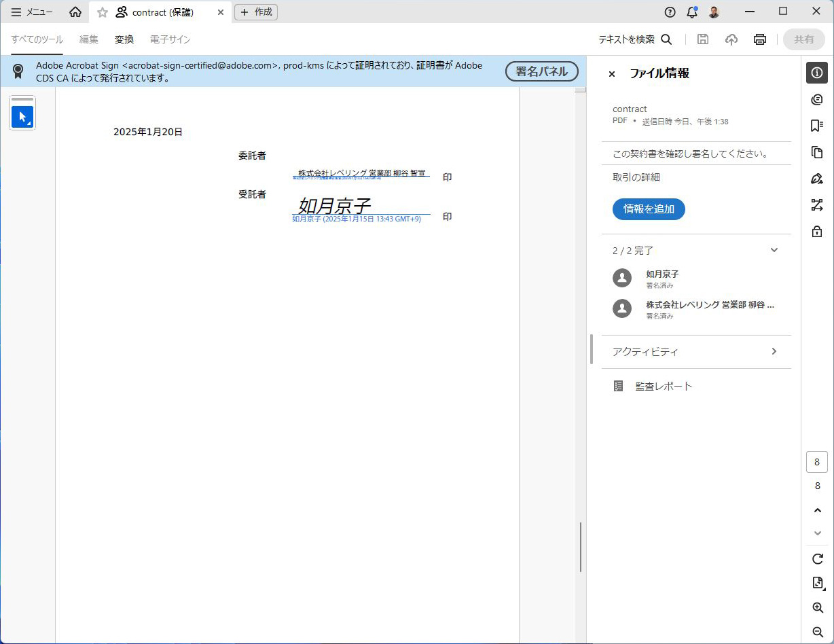The image size is (834, 644).
Task: Click the 委託者 label in the document
Action: pyautogui.click(x=252, y=156)
